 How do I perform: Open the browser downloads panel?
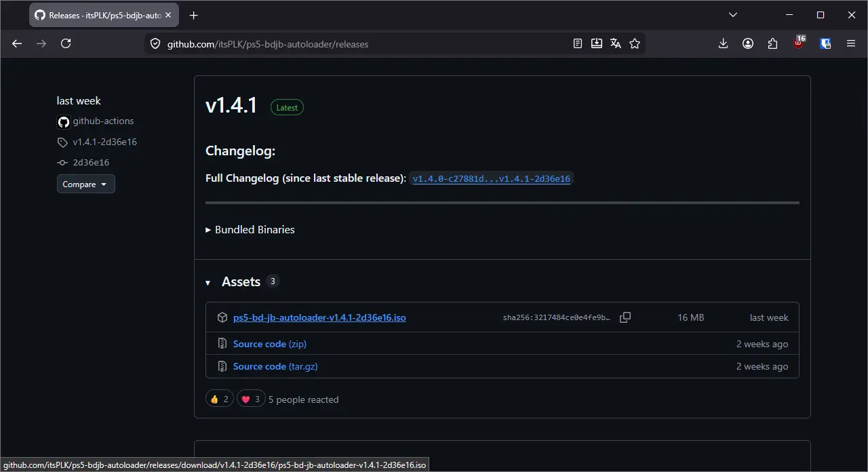[723, 43]
